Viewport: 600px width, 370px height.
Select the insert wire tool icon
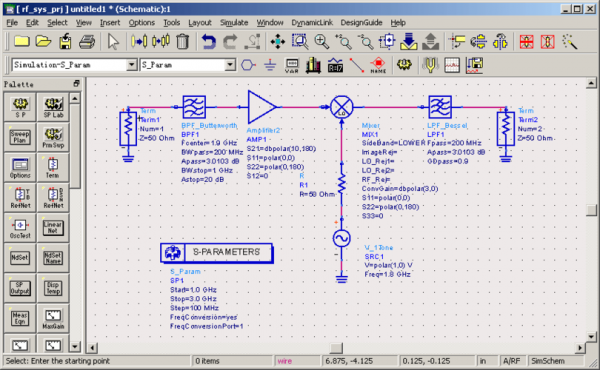click(x=357, y=65)
